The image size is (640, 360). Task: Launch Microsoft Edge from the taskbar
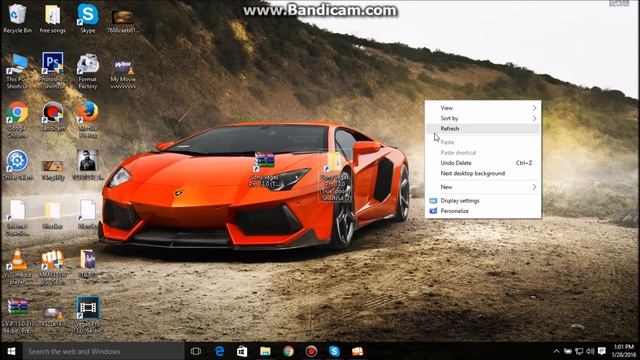(x=219, y=351)
